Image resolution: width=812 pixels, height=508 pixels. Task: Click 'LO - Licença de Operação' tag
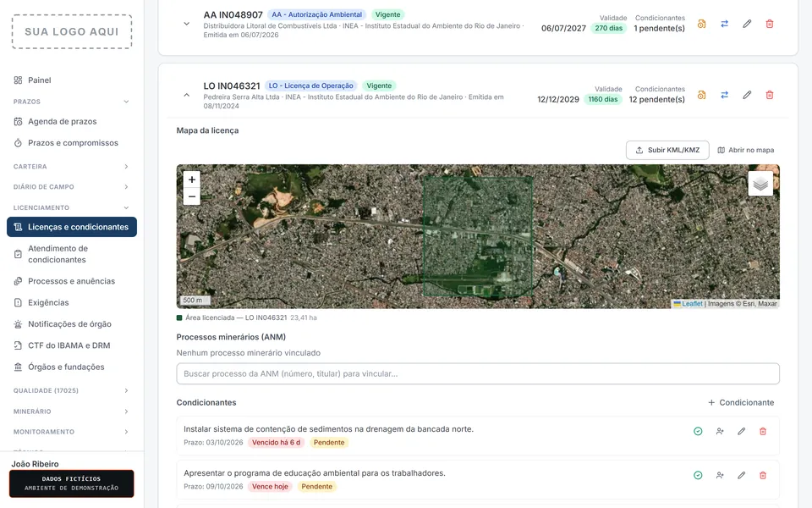310,86
